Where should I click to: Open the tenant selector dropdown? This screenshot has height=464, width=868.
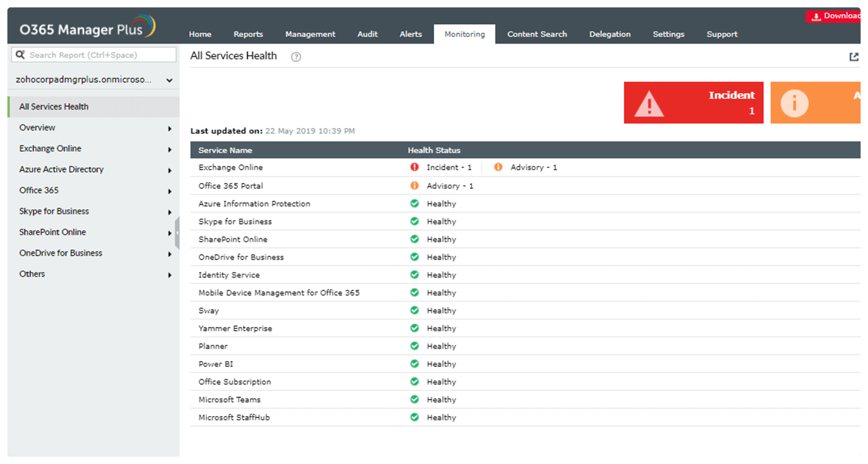(x=94, y=80)
